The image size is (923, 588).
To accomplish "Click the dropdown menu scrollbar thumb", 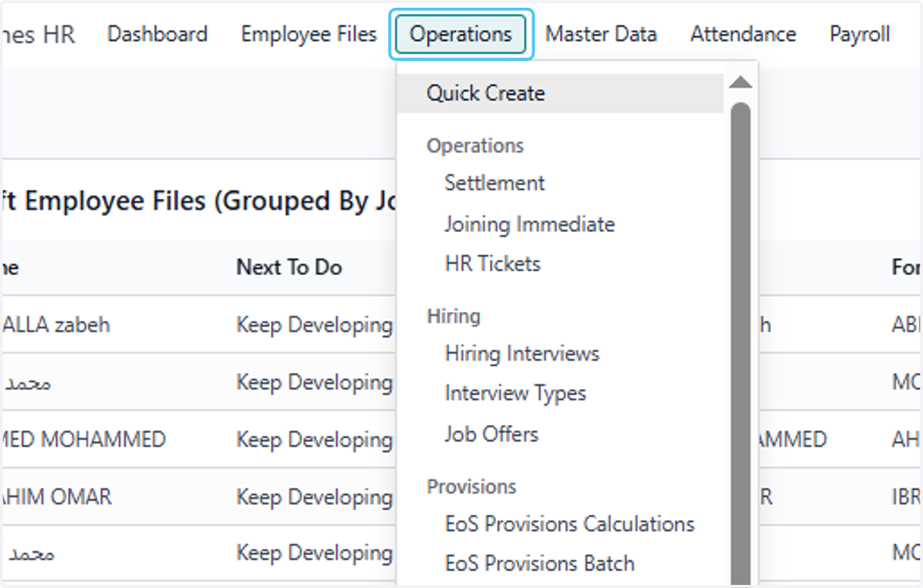I will (741, 344).
